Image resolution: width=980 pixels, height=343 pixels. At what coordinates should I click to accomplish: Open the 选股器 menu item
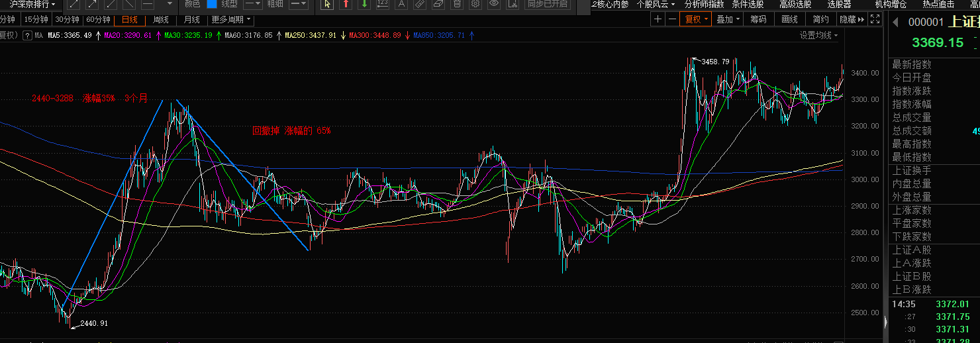pos(839,4)
